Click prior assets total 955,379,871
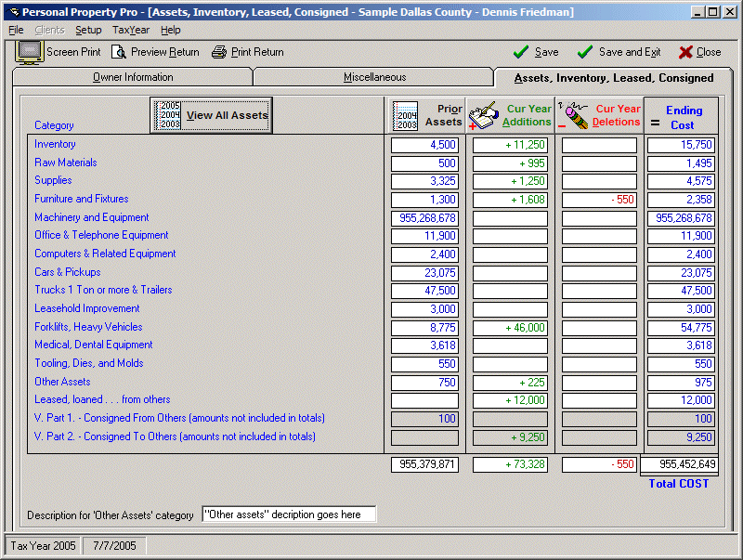The width and height of the screenshot is (743, 560). [x=424, y=464]
